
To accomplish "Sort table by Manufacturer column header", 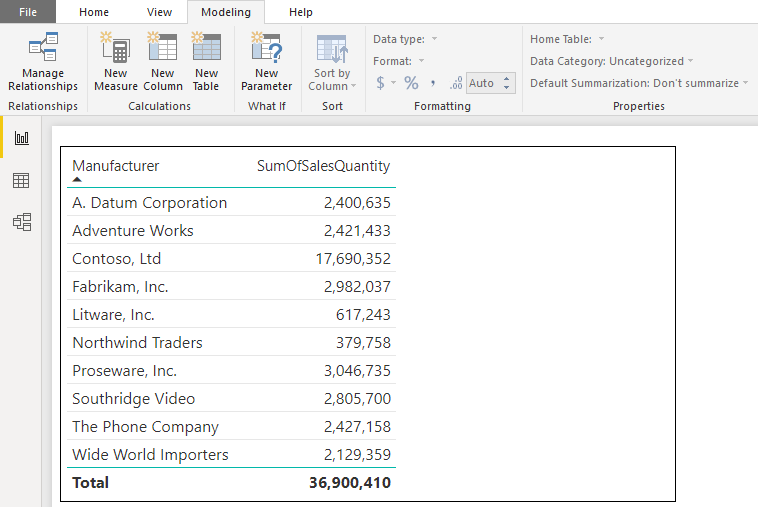I will coord(116,166).
